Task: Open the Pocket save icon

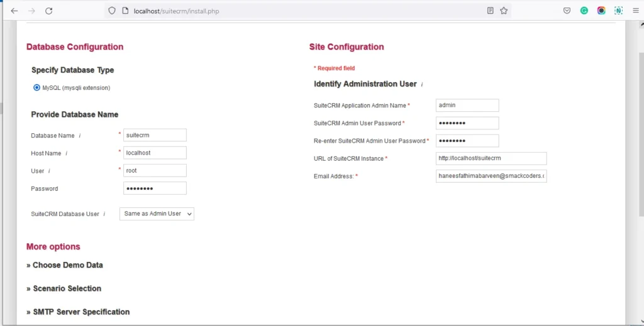Action: pos(567,11)
